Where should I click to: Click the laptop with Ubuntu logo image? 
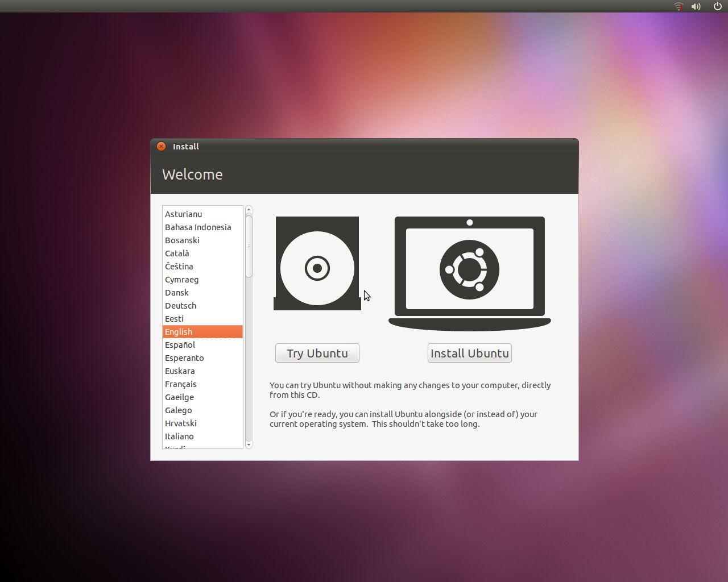tap(470, 273)
